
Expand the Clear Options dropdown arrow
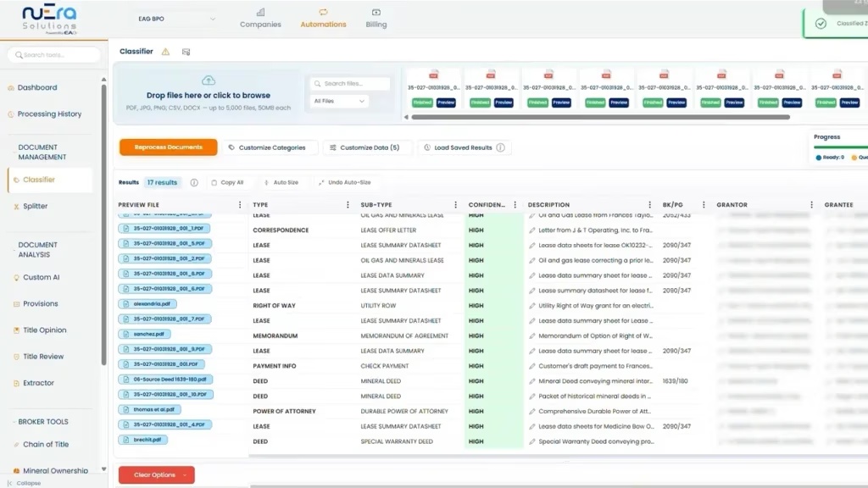pos(185,474)
